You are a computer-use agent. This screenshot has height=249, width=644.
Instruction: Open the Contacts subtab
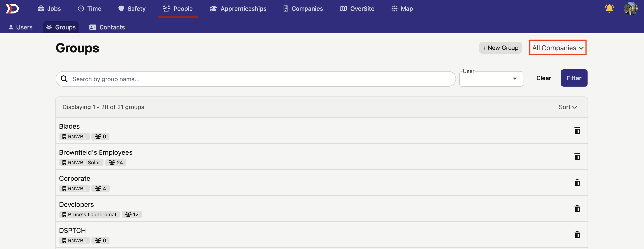click(107, 27)
